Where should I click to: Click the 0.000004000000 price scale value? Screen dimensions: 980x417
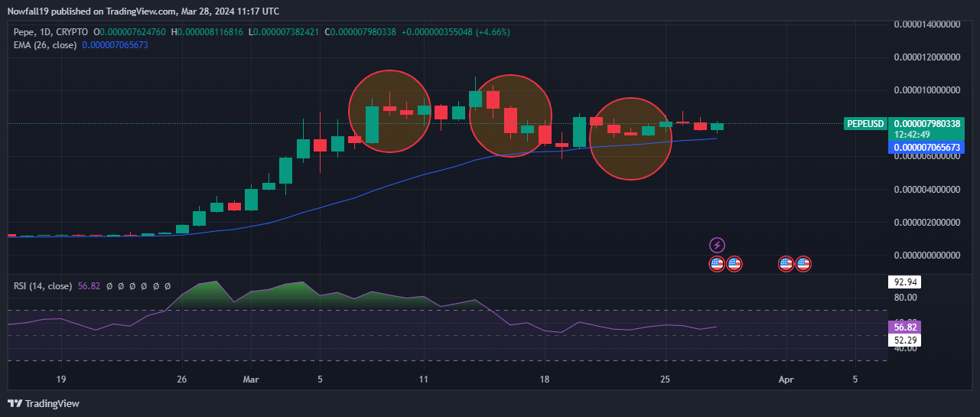click(927, 189)
